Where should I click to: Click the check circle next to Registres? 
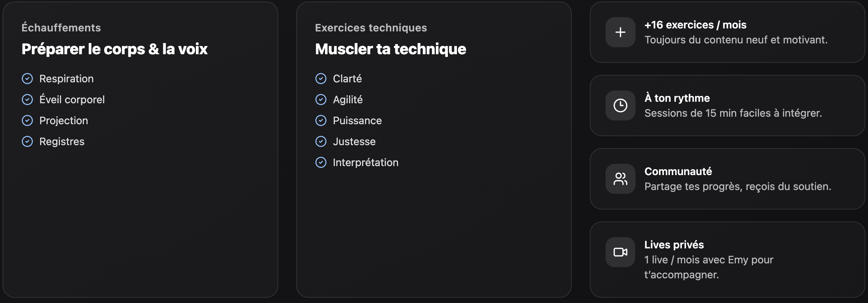pos(27,141)
